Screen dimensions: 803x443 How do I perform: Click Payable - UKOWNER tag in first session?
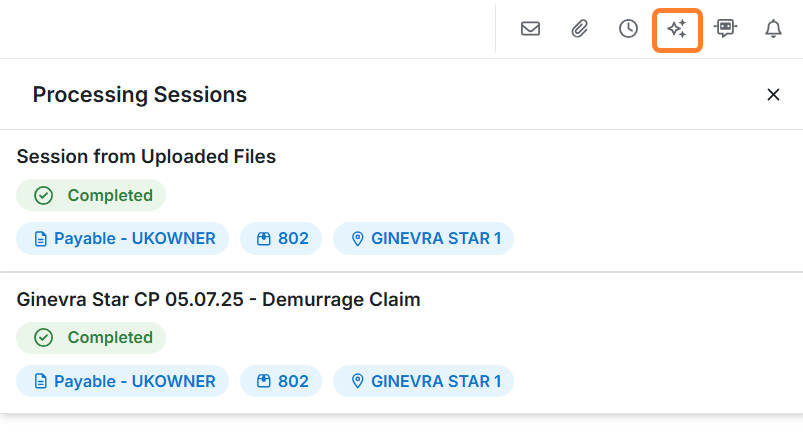123,239
